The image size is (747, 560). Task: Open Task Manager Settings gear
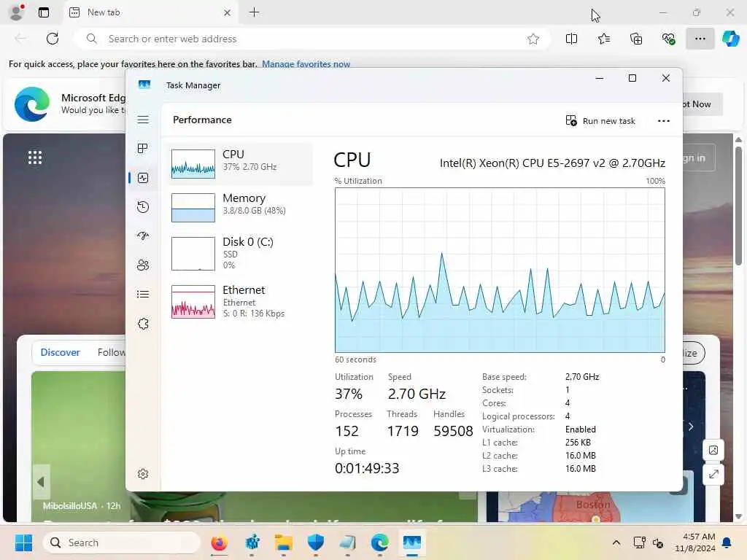click(x=143, y=474)
